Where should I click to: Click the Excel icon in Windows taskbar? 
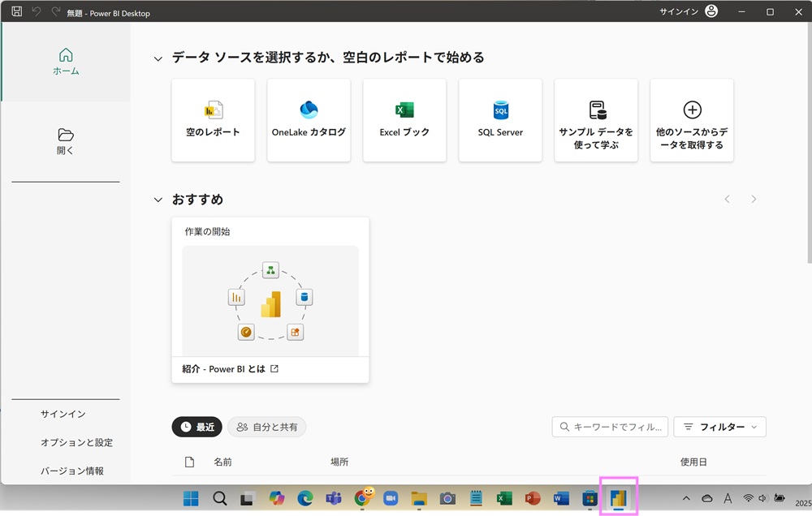click(x=504, y=498)
